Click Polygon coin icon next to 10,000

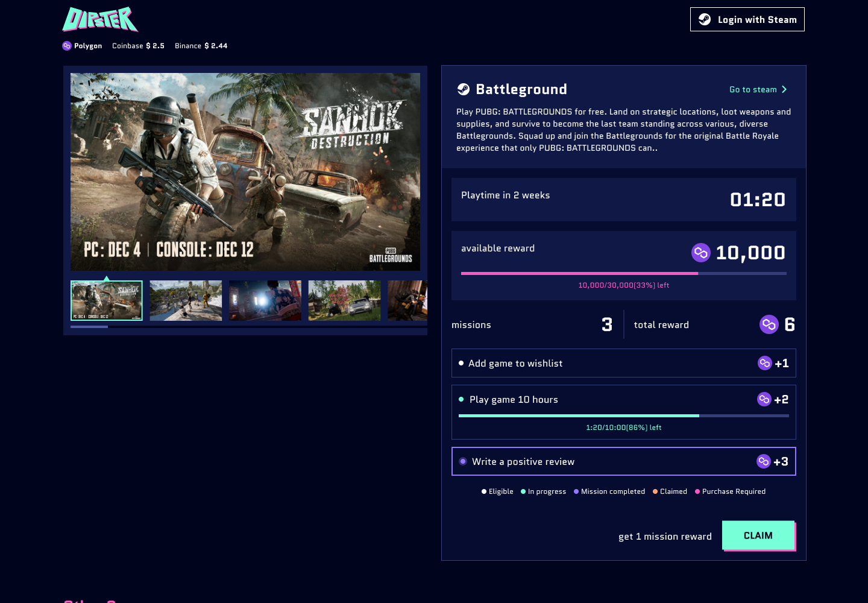coord(700,253)
